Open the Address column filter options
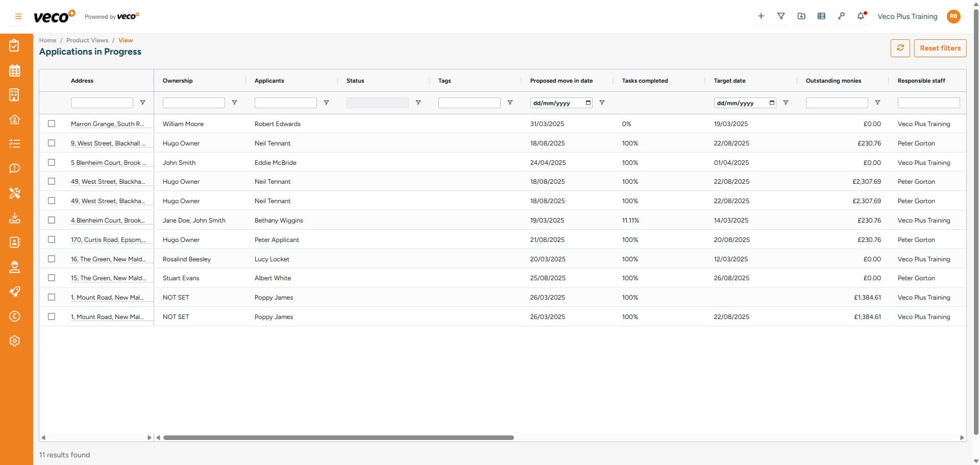Screen dimensions: 980x465 pos(142,103)
